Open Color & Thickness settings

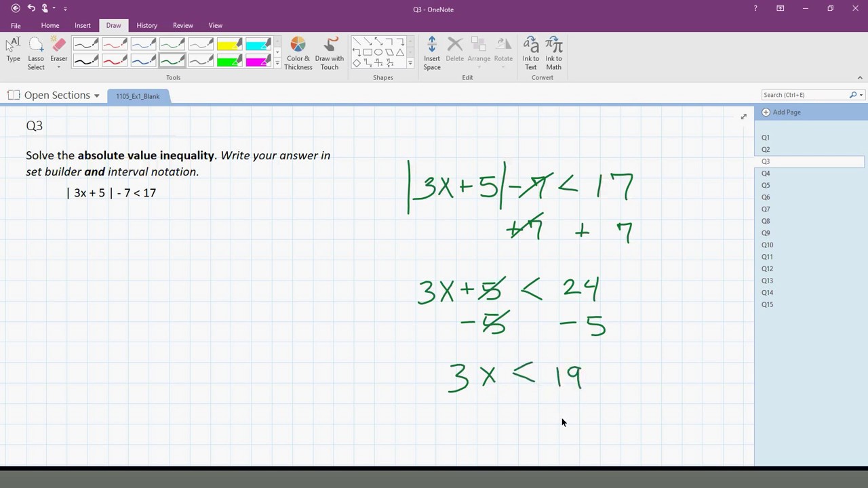tap(298, 54)
